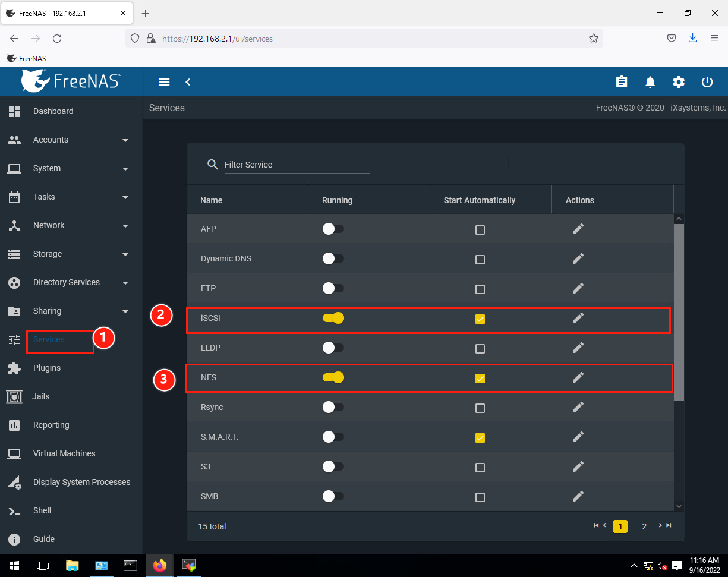
Task: Expand the System menu
Action: pyautogui.click(x=71, y=168)
